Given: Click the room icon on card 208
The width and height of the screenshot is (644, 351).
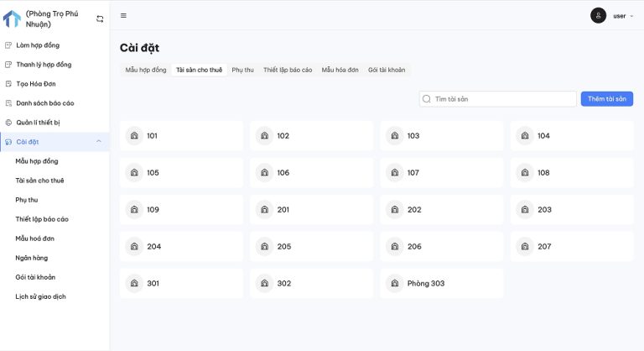Looking at the screenshot, I should [x=525, y=173].
